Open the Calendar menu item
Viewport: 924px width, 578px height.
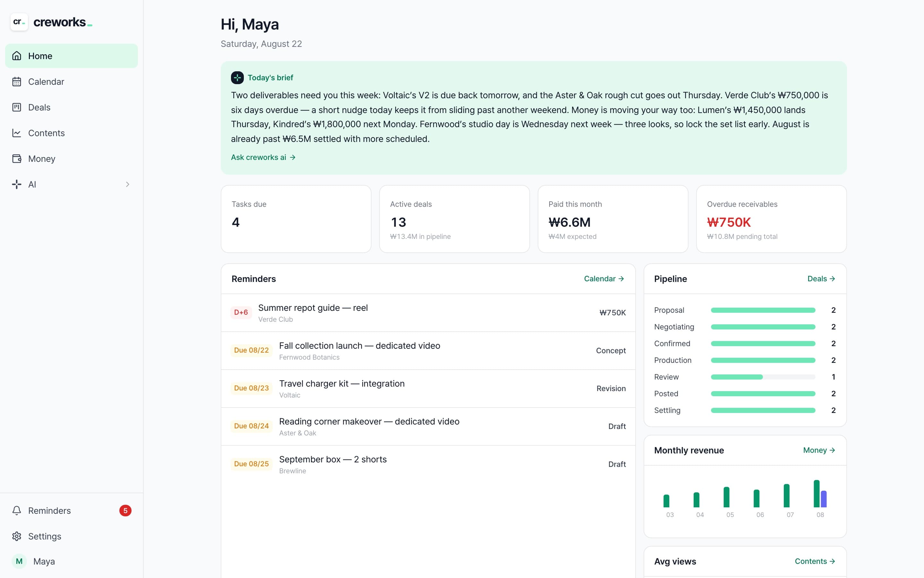pyautogui.click(x=72, y=82)
